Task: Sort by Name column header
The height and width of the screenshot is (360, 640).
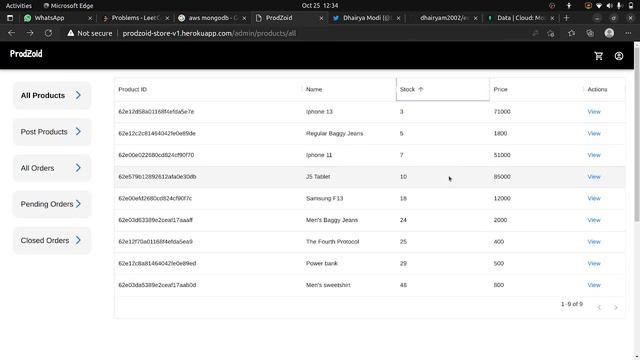Action: [x=349, y=89]
